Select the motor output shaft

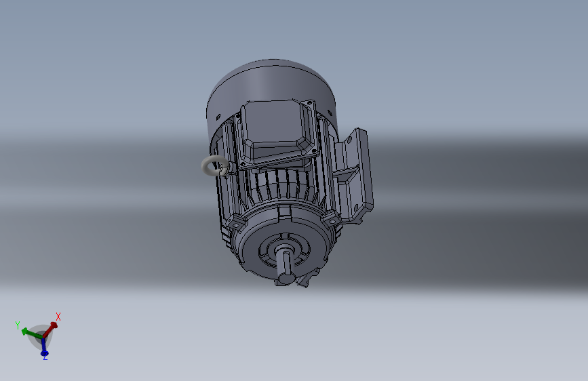286,267
